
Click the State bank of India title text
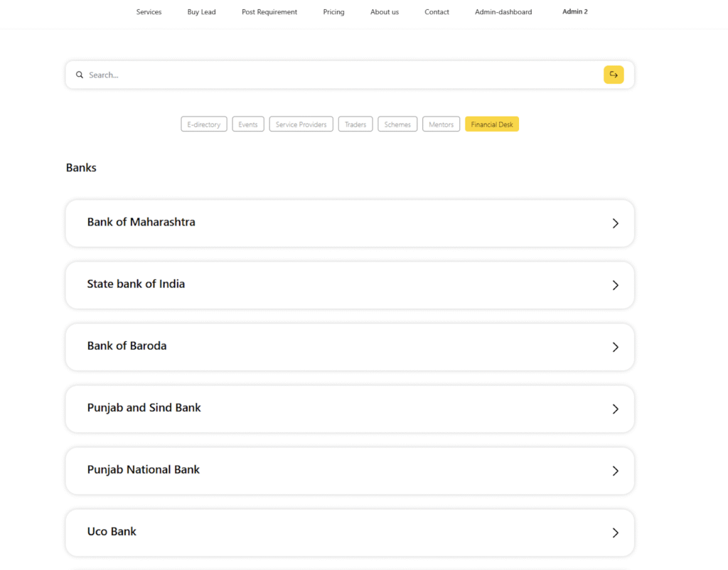pos(136,284)
